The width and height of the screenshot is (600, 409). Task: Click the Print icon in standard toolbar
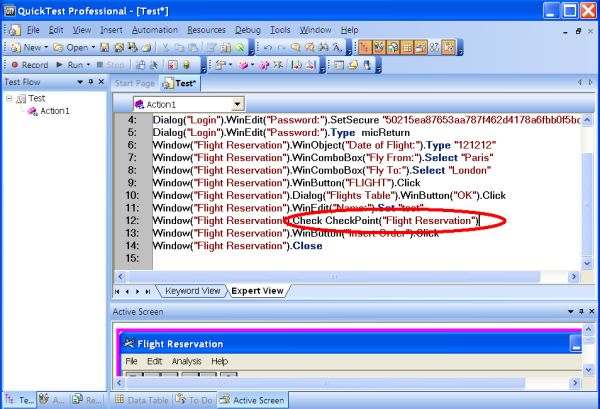pos(146,47)
